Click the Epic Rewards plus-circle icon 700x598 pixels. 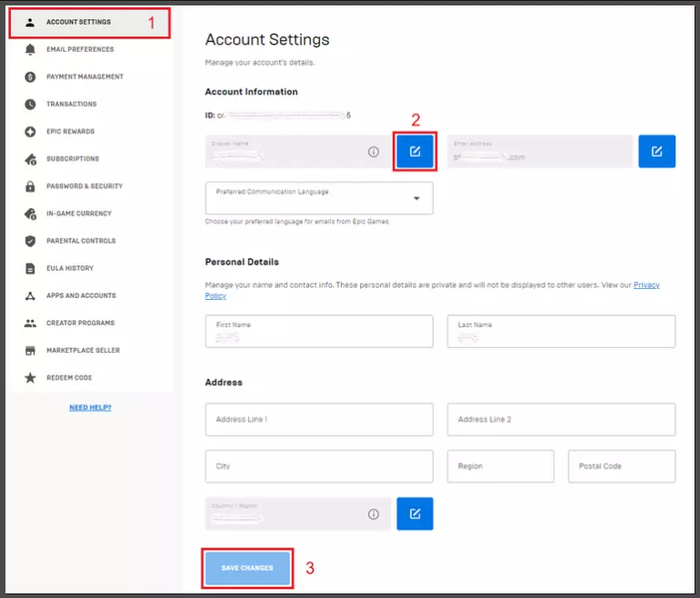pos(30,132)
